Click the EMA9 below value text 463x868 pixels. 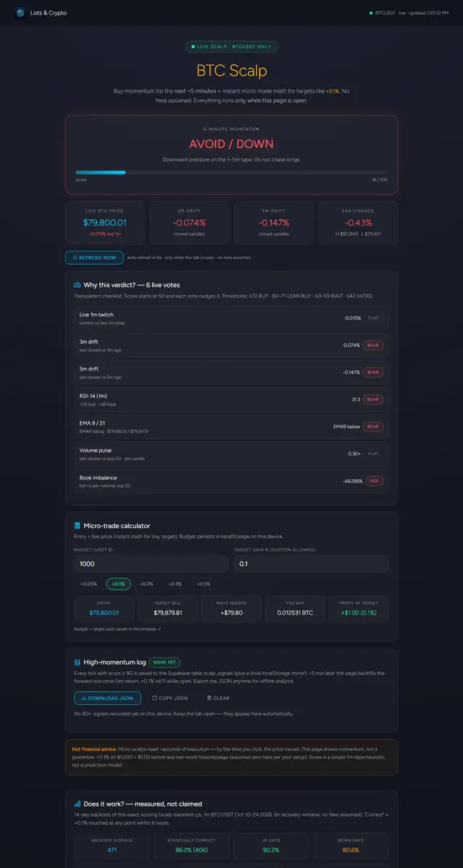click(346, 427)
